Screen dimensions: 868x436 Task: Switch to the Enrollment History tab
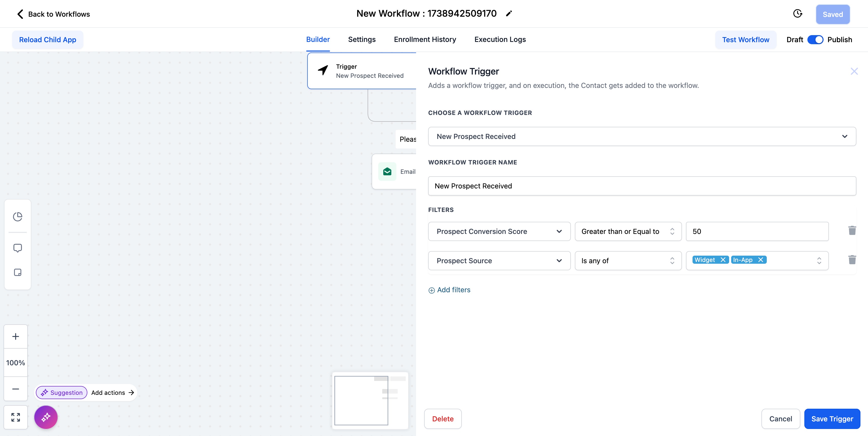[x=425, y=39]
